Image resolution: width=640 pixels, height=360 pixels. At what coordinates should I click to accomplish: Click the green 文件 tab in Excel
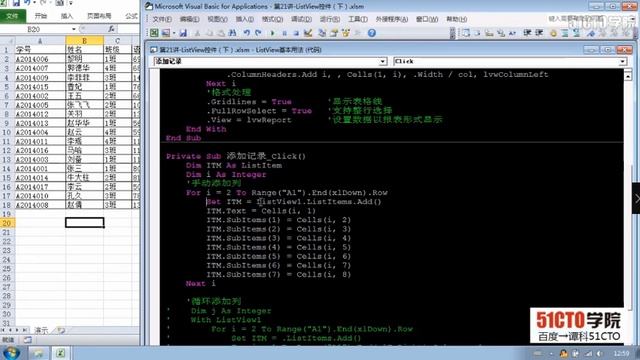click(x=13, y=16)
